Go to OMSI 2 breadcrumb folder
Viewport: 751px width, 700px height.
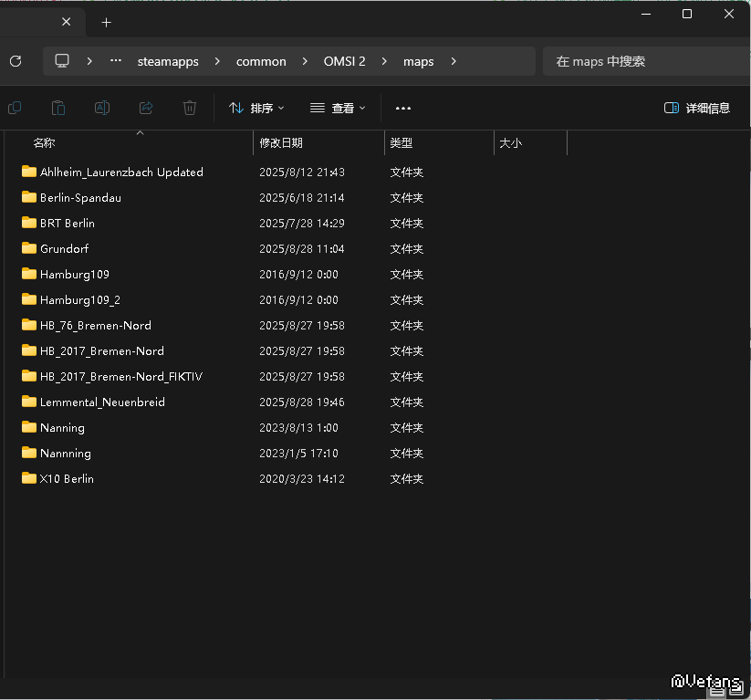coord(344,61)
